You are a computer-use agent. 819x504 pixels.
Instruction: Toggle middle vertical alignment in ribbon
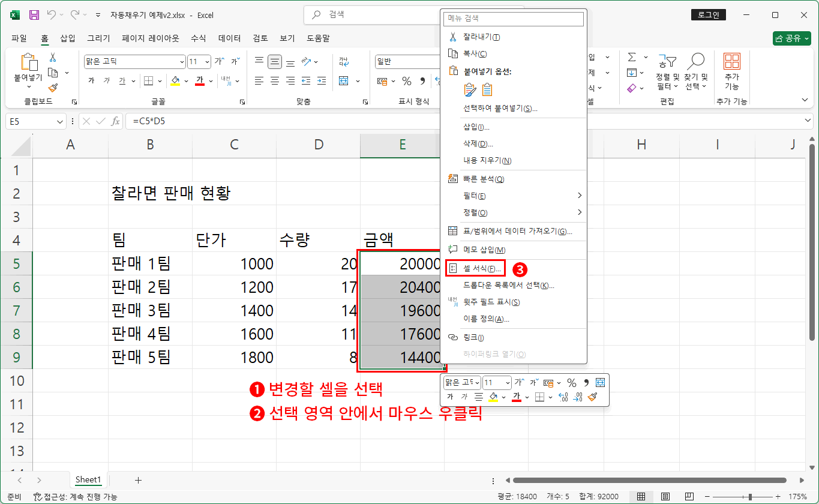pos(275,61)
